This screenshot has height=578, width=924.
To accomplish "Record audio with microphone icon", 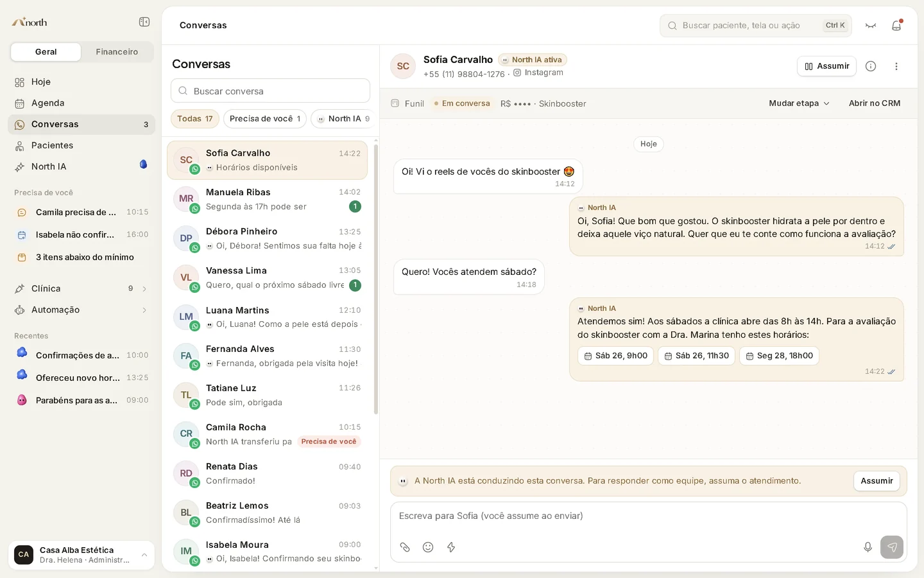I will click(868, 547).
